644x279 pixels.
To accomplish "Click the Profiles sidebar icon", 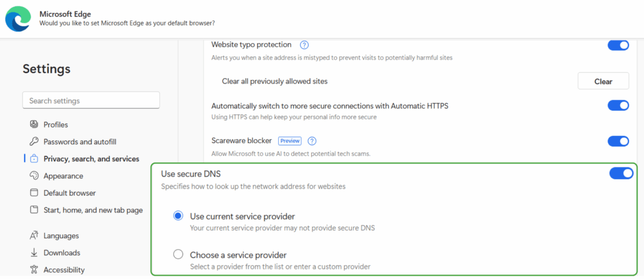I will click(34, 124).
